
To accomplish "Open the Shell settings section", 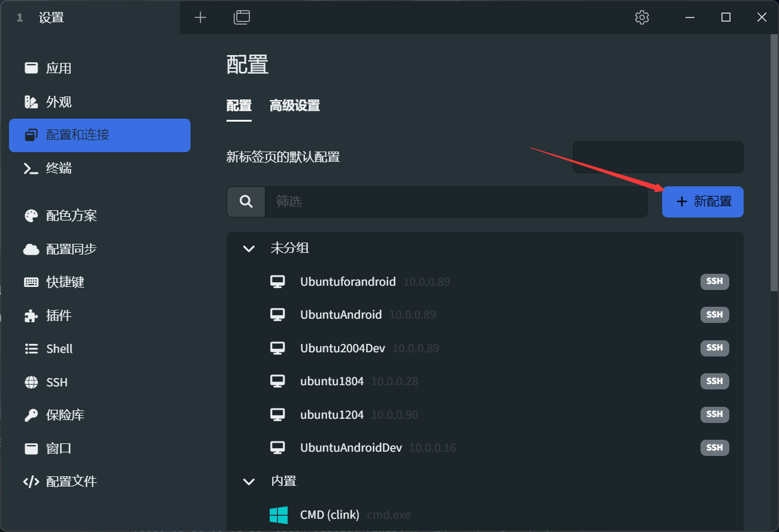I will (x=99, y=349).
